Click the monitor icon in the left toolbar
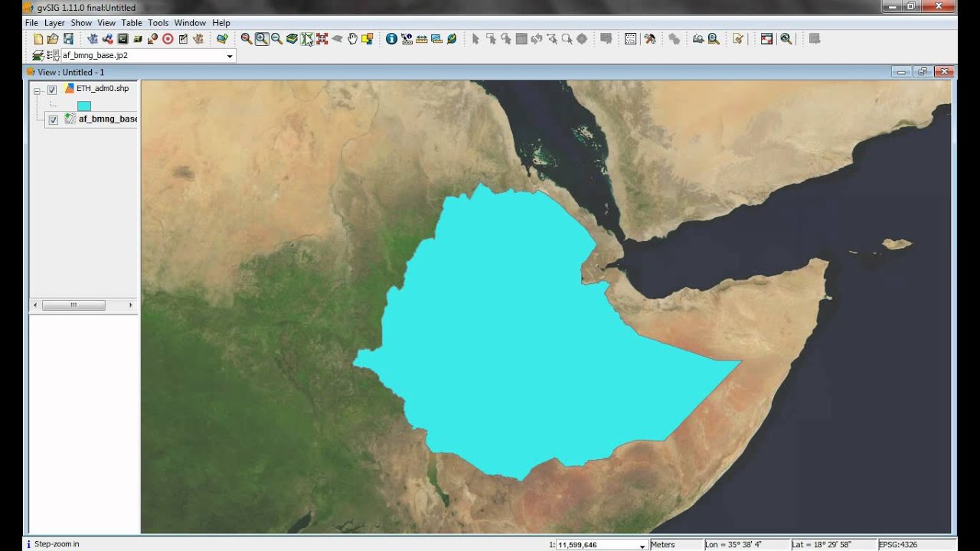980x551 pixels. (x=122, y=39)
